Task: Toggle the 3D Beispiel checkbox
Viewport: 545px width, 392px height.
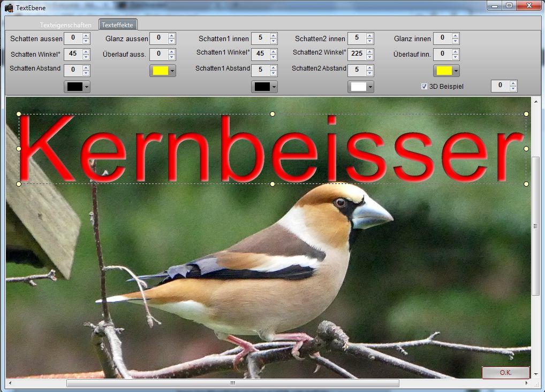Action: [425, 86]
